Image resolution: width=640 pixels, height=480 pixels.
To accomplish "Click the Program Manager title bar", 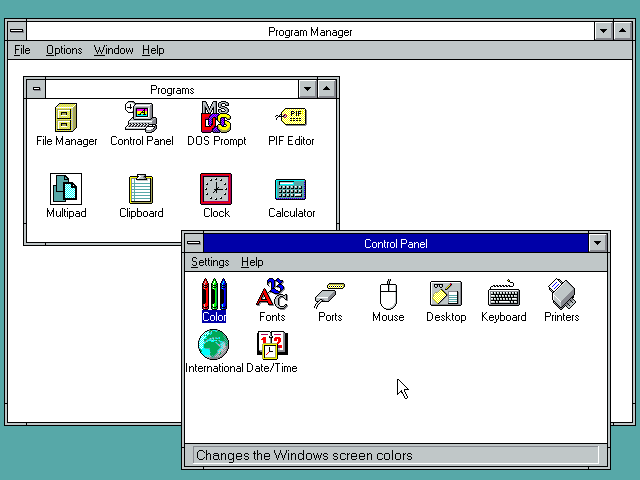I will pos(310,31).
